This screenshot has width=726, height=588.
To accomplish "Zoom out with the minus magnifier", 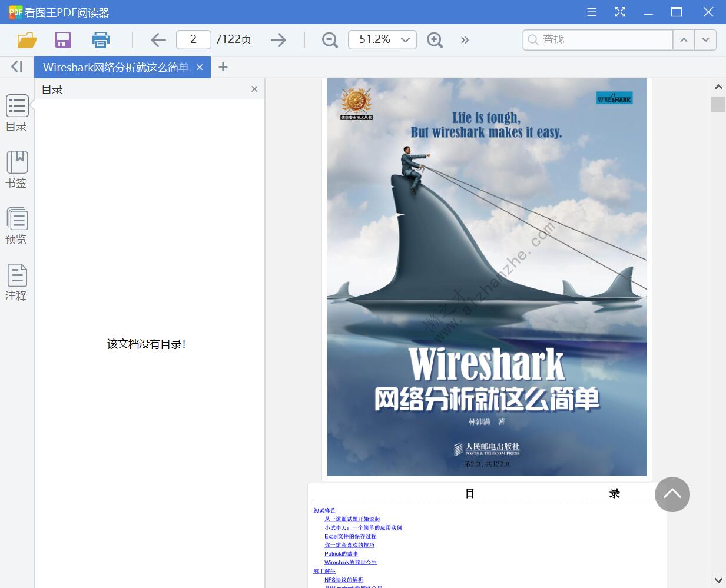I will coord(330,40).
